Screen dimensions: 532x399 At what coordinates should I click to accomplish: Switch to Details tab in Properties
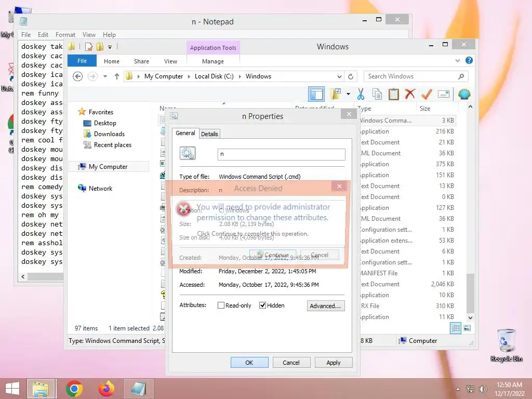pyautogui.click(x=209, y=134)
